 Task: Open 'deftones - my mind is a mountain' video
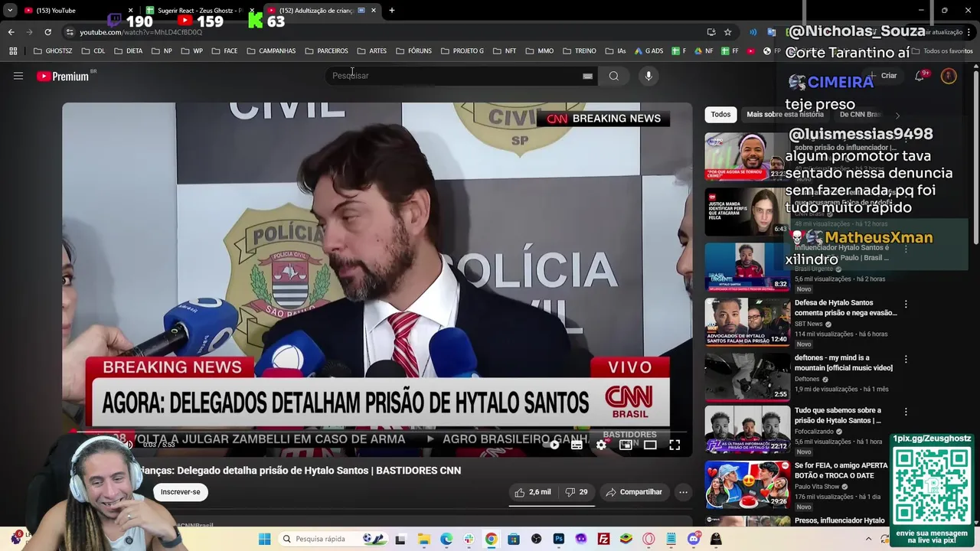click(x=843, y=363)
